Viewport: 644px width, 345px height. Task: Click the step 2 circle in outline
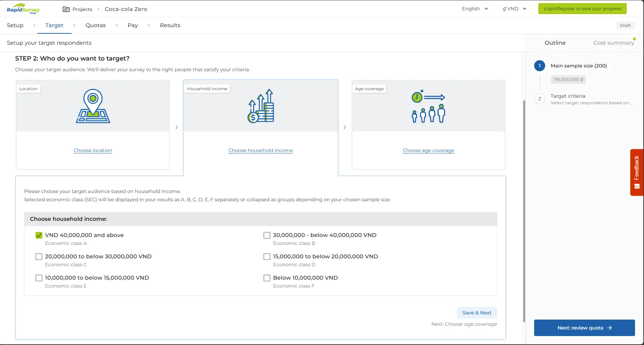pos(539,99)
